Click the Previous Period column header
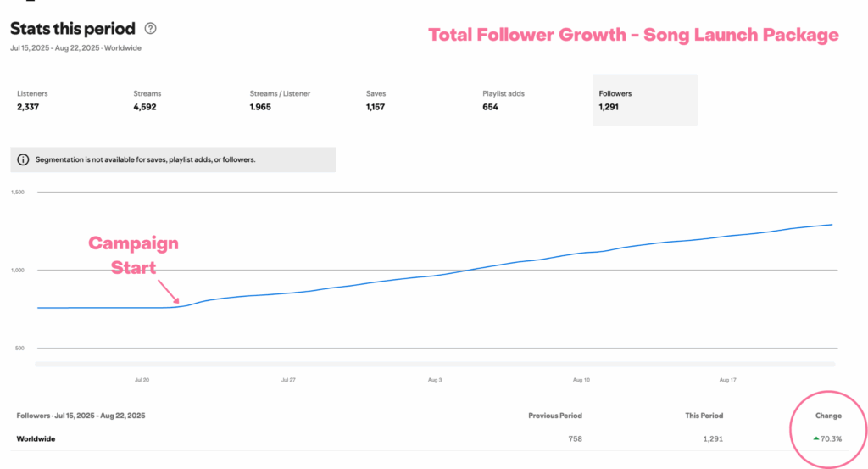868x469 pixels. pyautogui.click(x=556, y=416)
